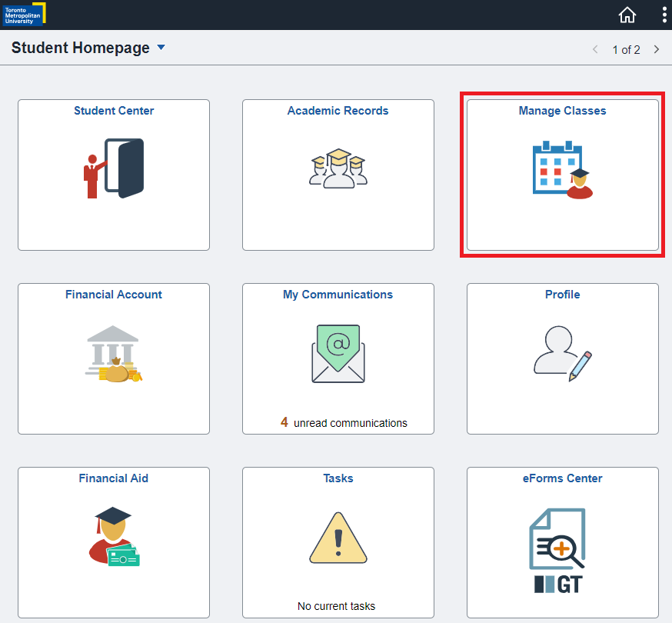The width and height of the screenshot is (672, 623).
Task: Go to Home using house icon
Action: click(x=627, y=15)
